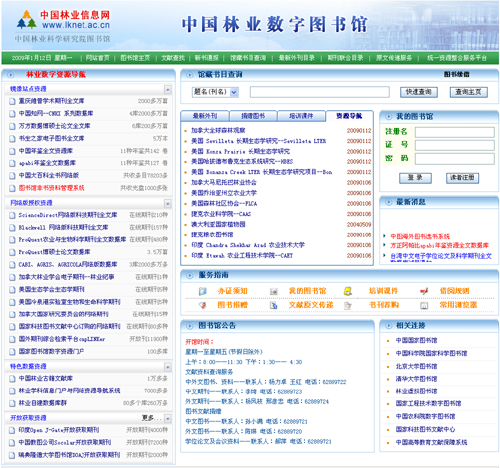
Task: Switch to the 培训课件 tab
Action: tap(301, 116)
